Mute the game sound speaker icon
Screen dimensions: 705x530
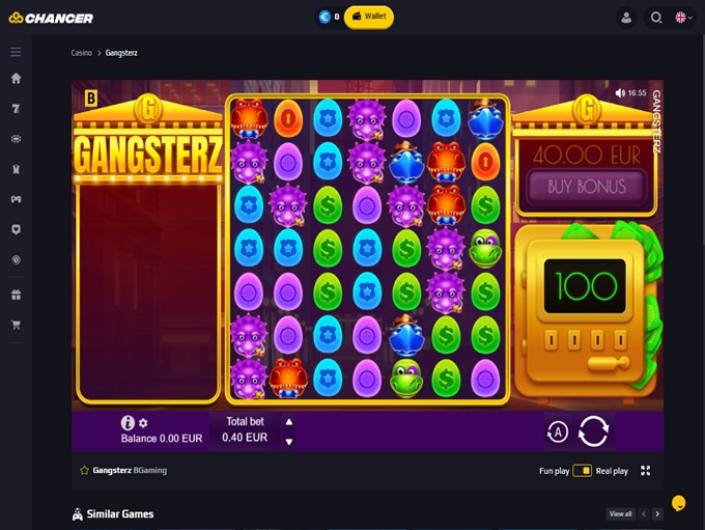point(620,93)
